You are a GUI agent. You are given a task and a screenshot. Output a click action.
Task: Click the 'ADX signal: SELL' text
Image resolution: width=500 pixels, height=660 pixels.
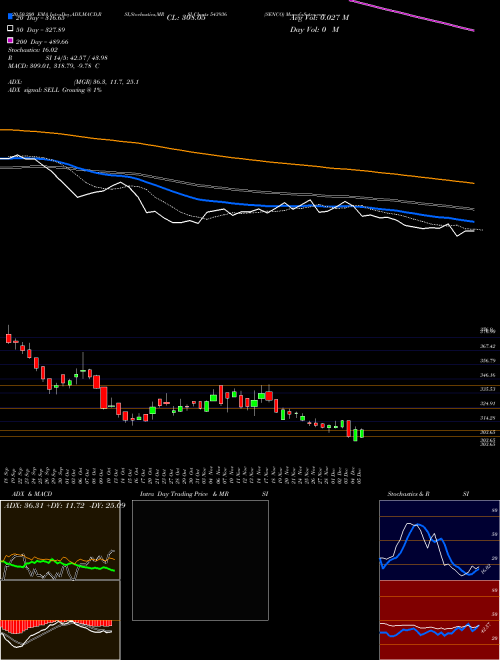click(34, 90)
